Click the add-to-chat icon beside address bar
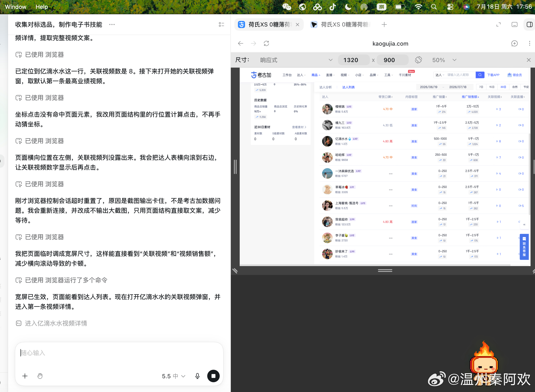 514,43
